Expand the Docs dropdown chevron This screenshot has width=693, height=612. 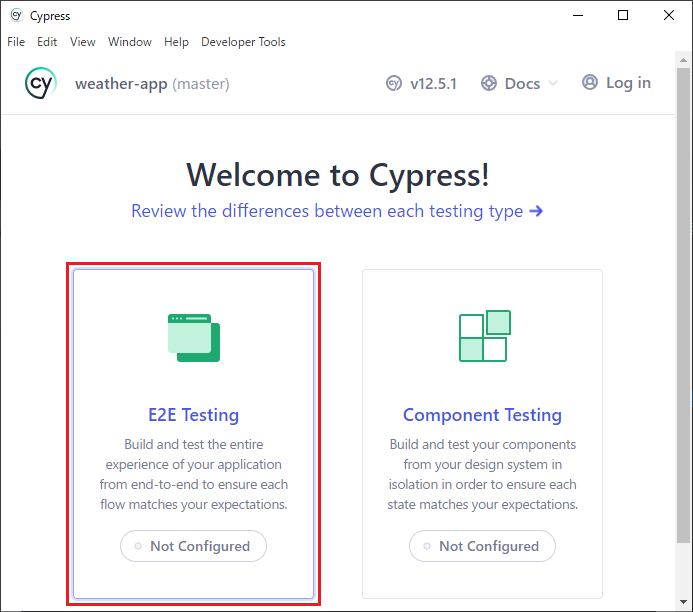coord(553,83)
